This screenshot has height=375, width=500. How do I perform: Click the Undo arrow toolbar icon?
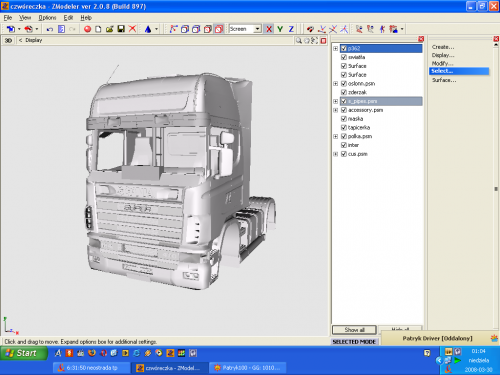pos(50,29)
